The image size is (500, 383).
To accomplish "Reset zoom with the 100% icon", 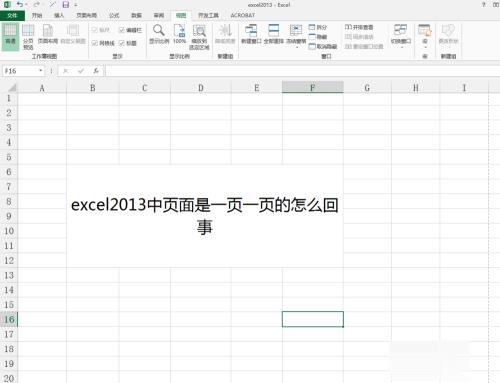I will [x=179, y=34].
